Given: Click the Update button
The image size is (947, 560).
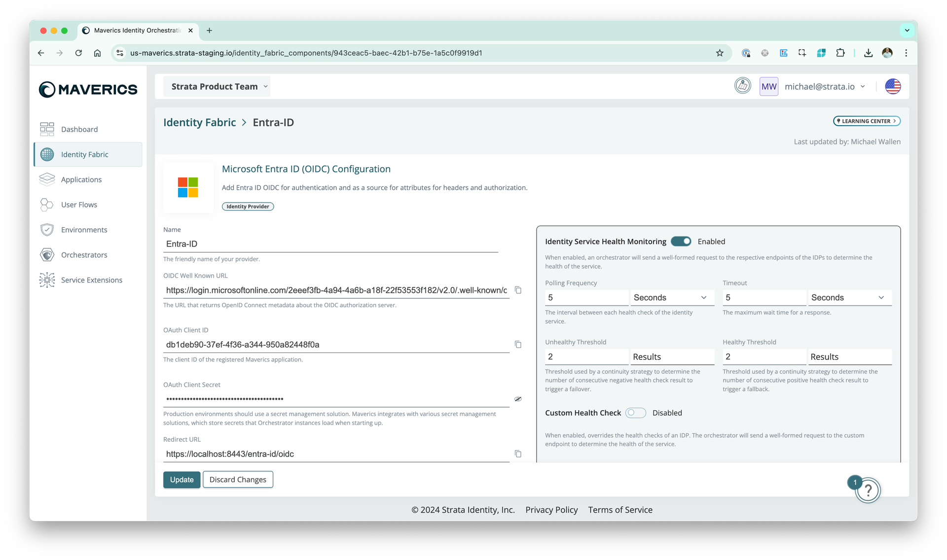Looking at the screenshot, I should pyautogui.click(x=182, y=480).
